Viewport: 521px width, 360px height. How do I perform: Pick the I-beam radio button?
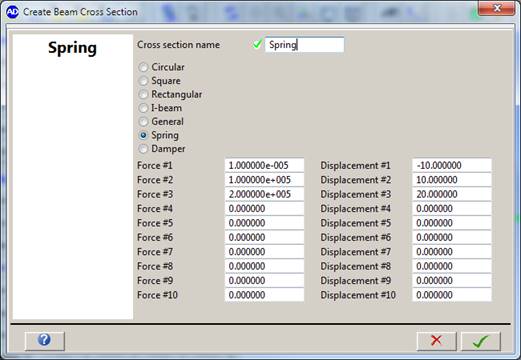point(143,108)
